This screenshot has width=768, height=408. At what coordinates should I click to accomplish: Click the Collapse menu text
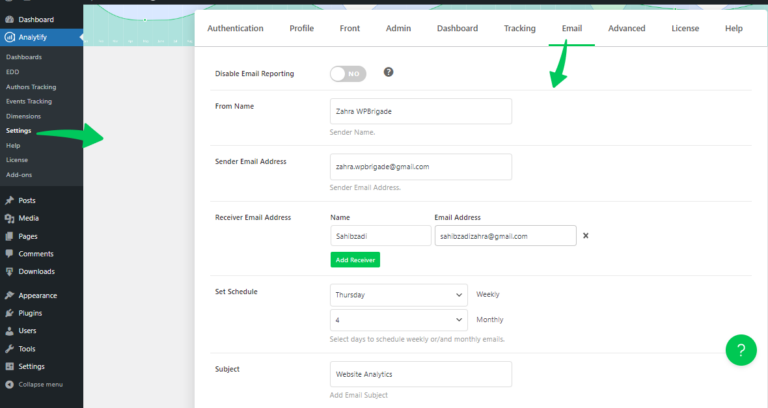(41, 384)
